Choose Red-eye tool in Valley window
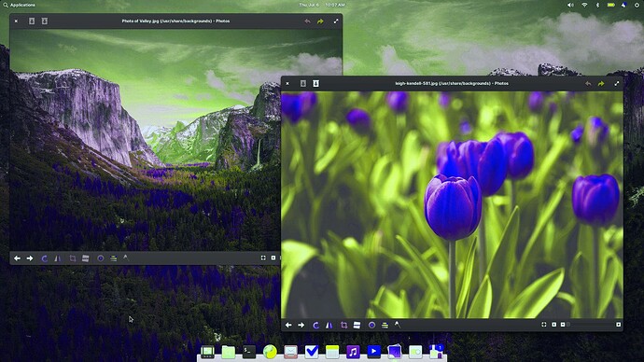This screenshot has height=362, width=644. [x=100, y=258]
